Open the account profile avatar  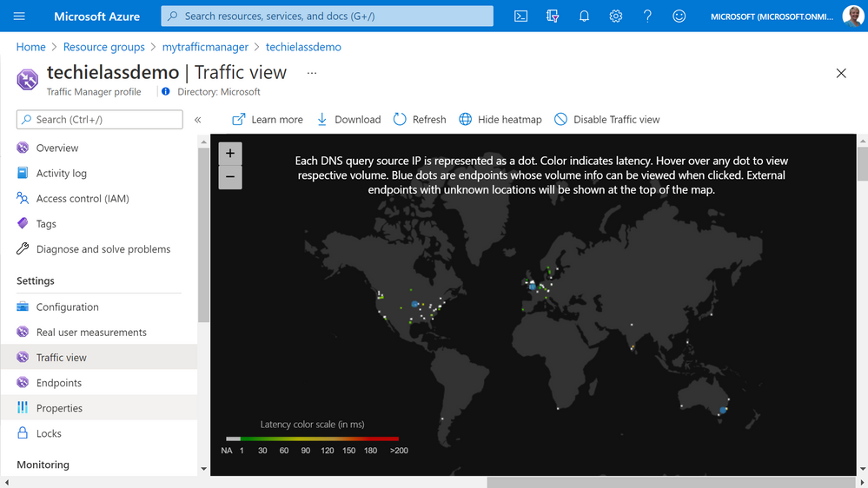point(853,16)
